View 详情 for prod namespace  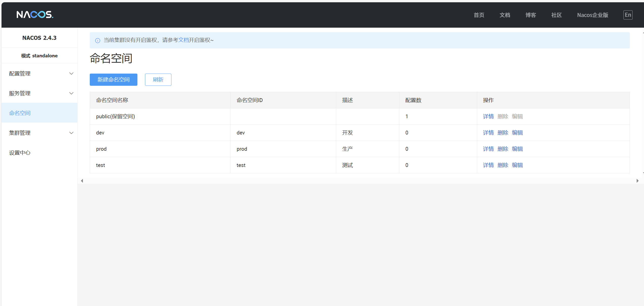pos(488,149)
